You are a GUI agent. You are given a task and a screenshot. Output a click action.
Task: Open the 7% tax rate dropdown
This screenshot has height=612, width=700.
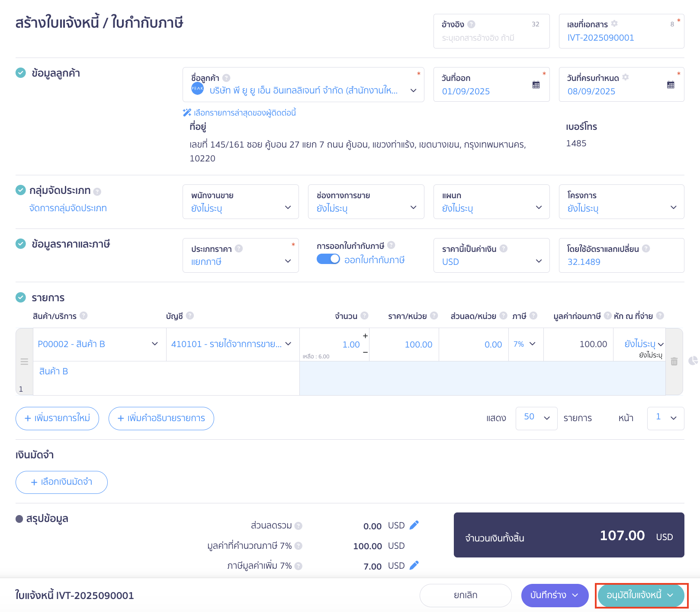click(x=525, y=344)
